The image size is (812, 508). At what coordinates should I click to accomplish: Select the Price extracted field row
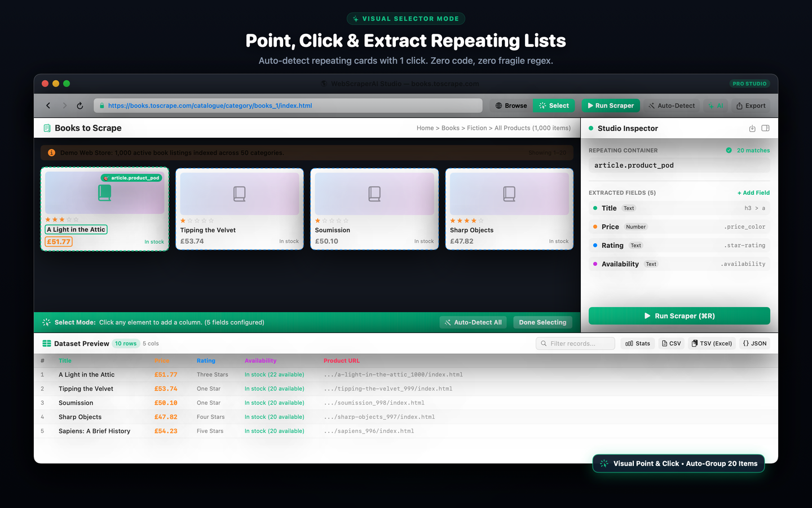(x=679, y=227)
